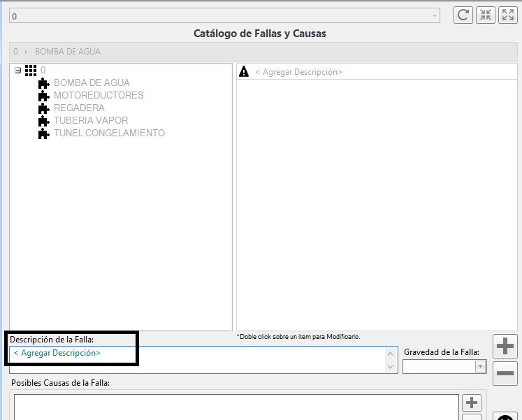Click scroll-down arrow in the description field
This screenshot has width=522, height=420.
pos(391,367)
